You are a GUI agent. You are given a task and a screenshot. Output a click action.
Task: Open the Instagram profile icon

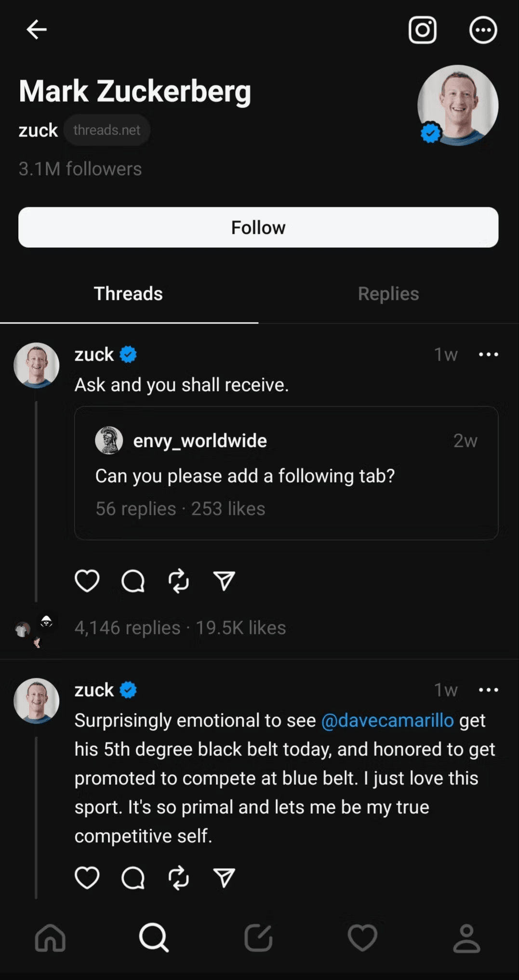[422, 30]
